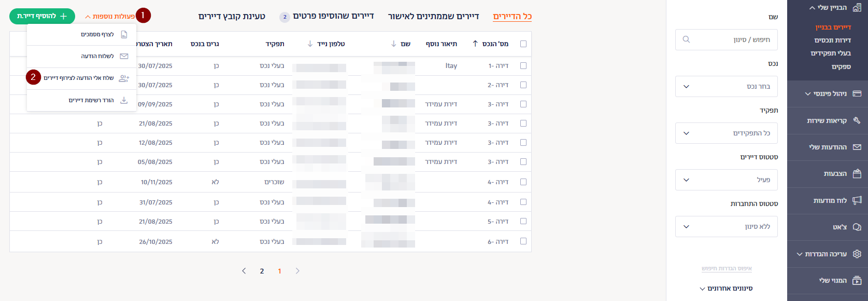Click the megaphone bulletin board icon

(x=857, y=200)
